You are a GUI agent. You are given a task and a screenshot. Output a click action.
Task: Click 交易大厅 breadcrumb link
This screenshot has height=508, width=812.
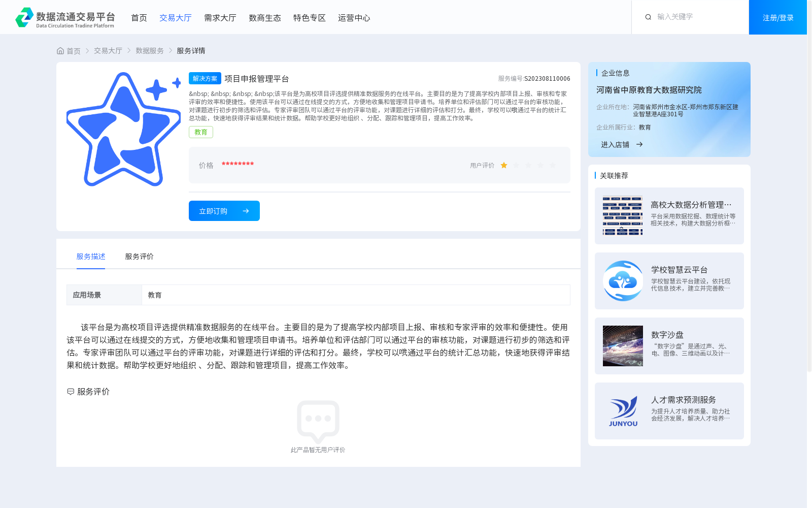click(108, 51)
